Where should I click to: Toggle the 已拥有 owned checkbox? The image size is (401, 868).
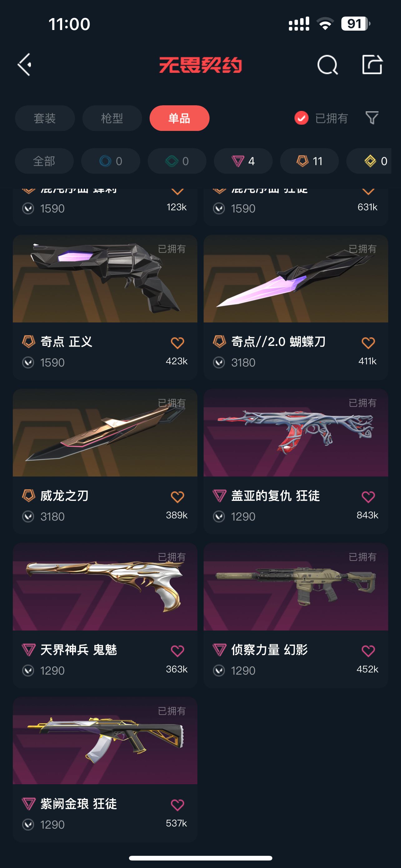tap(301, 118)
